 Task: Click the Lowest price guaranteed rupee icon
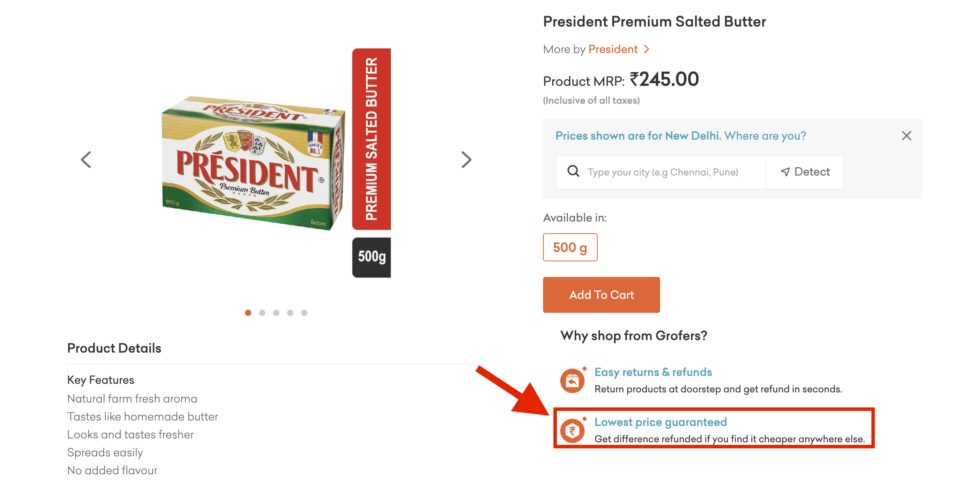(572, 431)
